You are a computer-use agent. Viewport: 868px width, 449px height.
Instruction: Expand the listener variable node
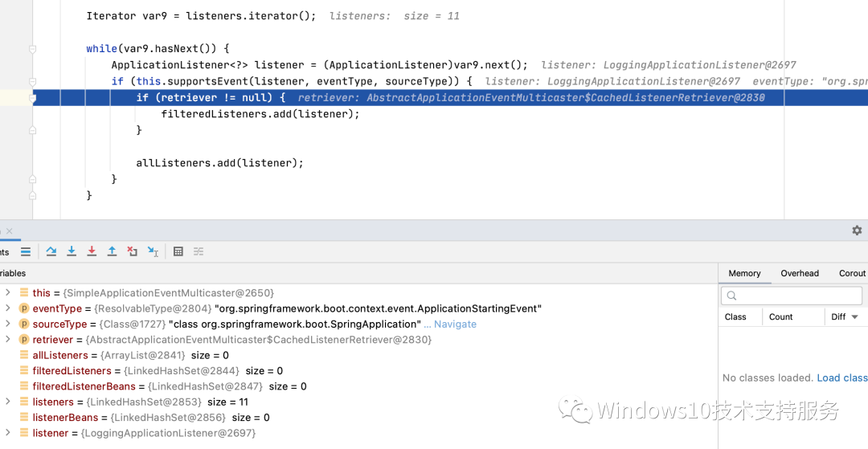[x=8, y=432]
